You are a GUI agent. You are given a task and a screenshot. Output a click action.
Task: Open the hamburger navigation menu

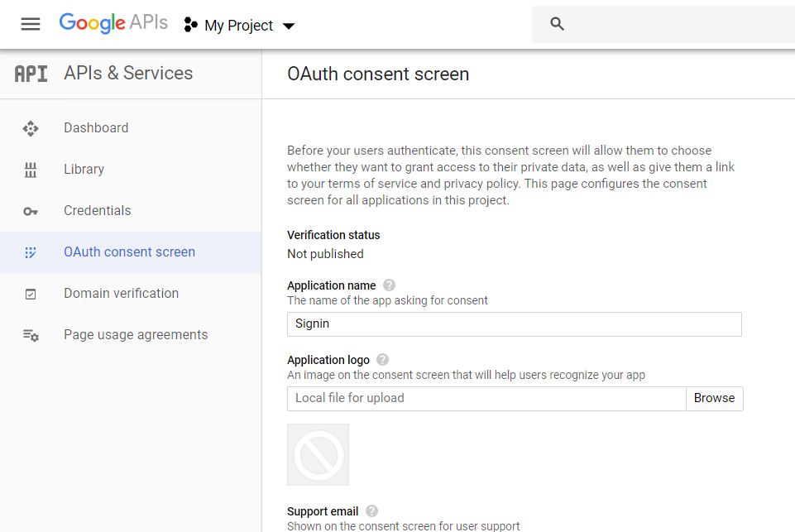[x=31, y=24]
